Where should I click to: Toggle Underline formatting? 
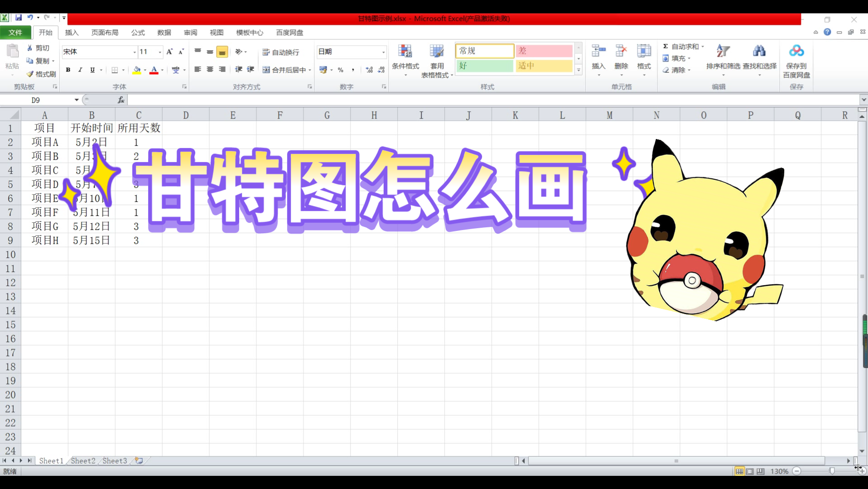click(x=92, y=70)
